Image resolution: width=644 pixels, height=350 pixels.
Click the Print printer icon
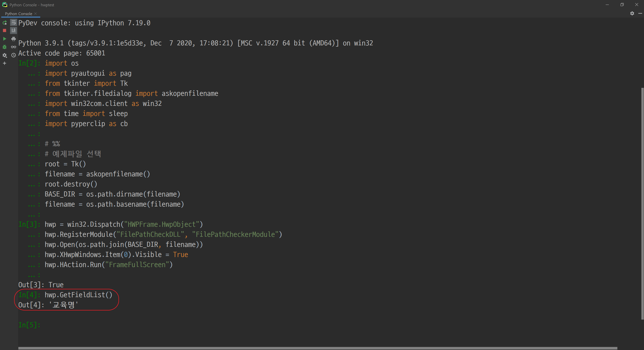pyautogui.click(x=14, y=39)
